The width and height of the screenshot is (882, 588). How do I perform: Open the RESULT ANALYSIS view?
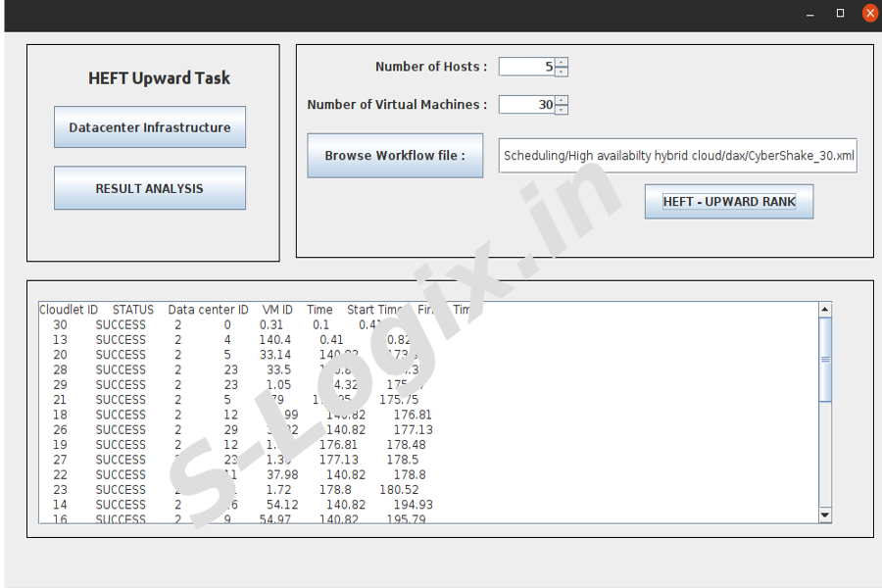pos(149,187)
